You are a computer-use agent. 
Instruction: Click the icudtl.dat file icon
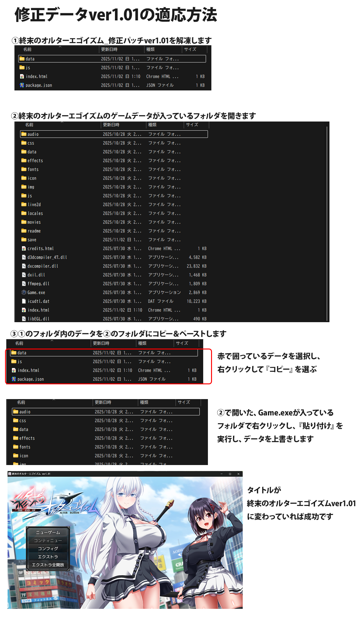click(24, 301)
